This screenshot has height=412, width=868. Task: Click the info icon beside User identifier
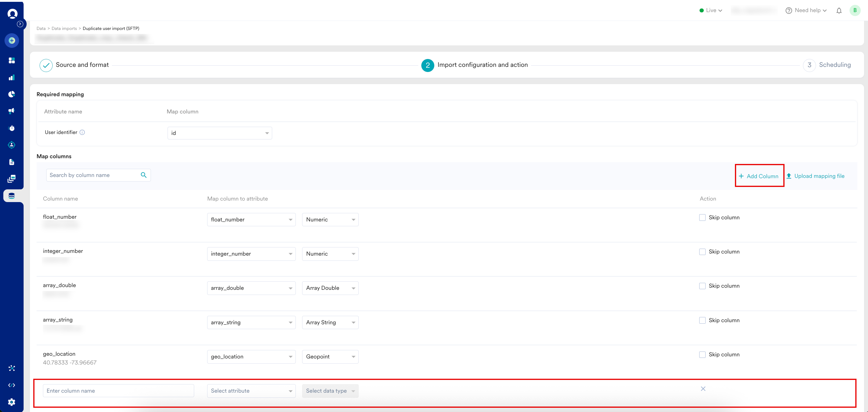coord(82,132)
